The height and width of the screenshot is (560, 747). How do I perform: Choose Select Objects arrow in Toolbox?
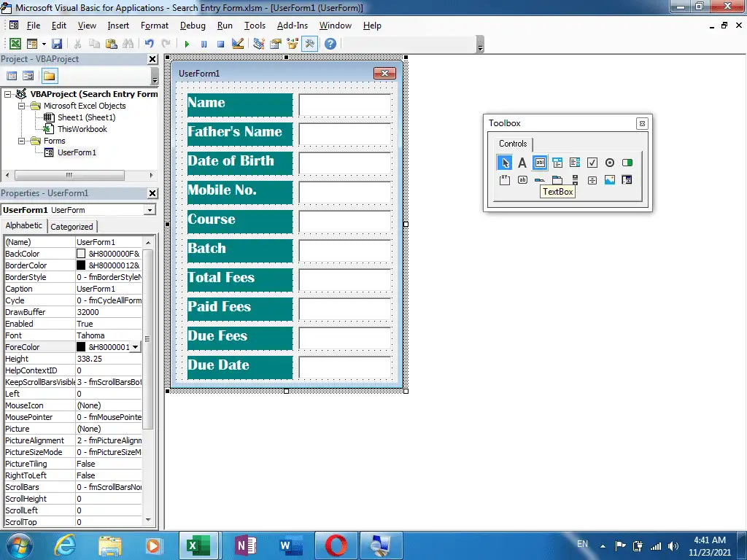click(x=505, y=163)
